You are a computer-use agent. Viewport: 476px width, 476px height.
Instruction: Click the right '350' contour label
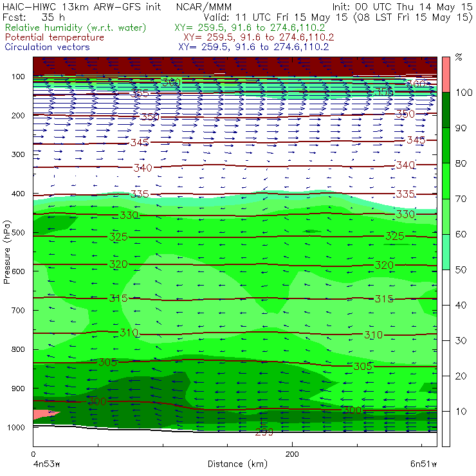(x=405, y=114)
